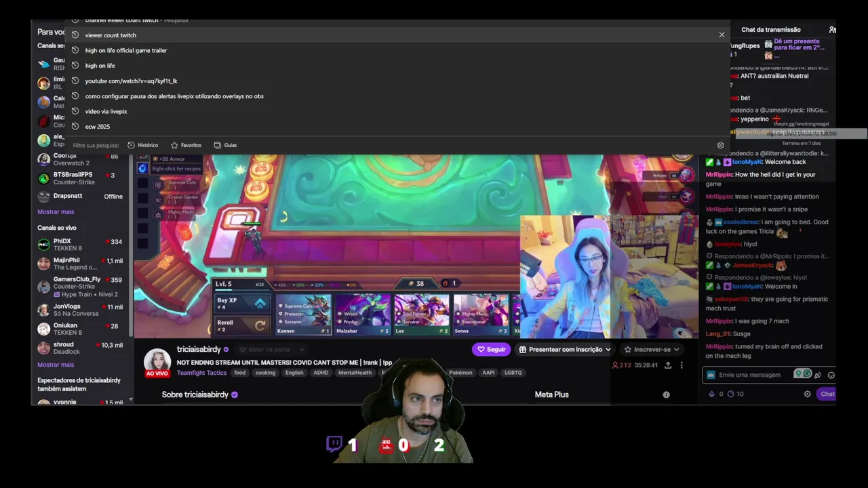The width and height of the screenshot is (868, 488).
Task: Click the chat identity badge icon
Action: [x=710, y=375]
